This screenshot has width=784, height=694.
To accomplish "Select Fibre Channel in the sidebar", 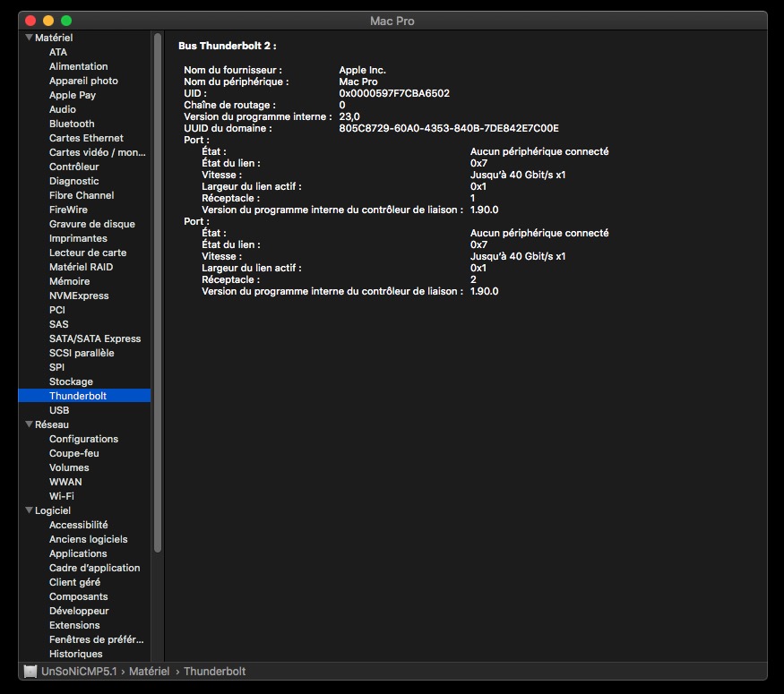I will 82,195.
